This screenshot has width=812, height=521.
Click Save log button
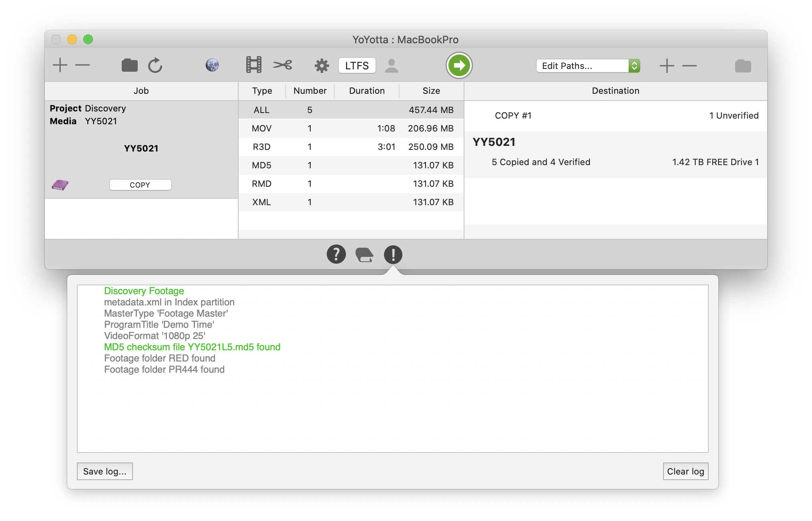tap(105, 471)
